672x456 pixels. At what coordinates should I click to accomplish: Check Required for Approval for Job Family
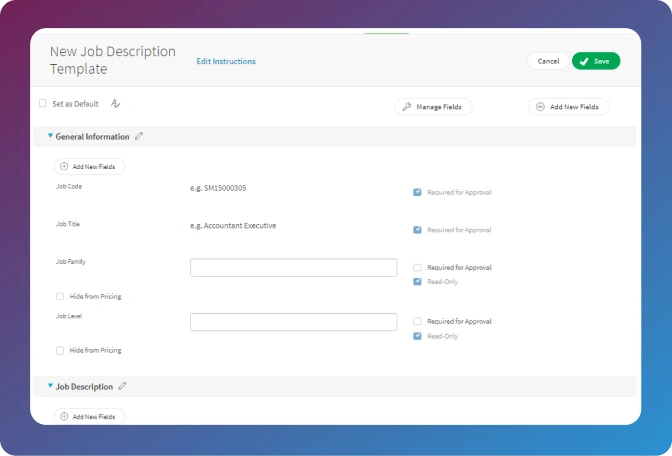pos(417,267)
